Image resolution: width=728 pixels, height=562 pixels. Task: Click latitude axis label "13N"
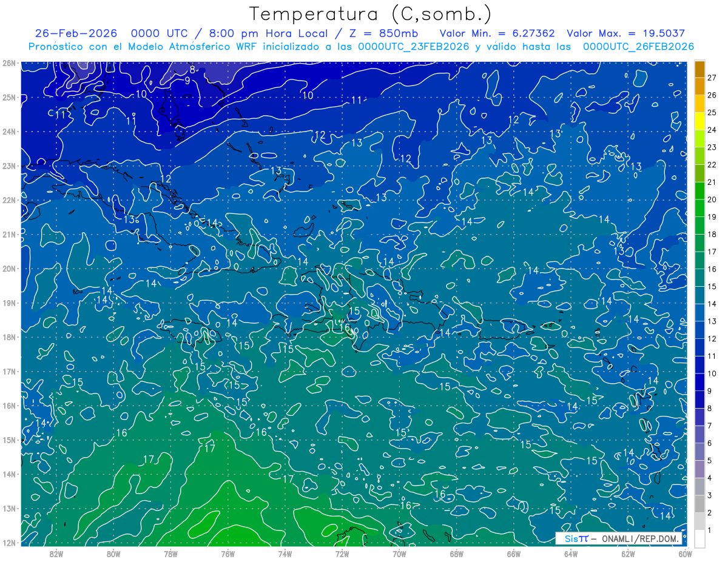9,509
